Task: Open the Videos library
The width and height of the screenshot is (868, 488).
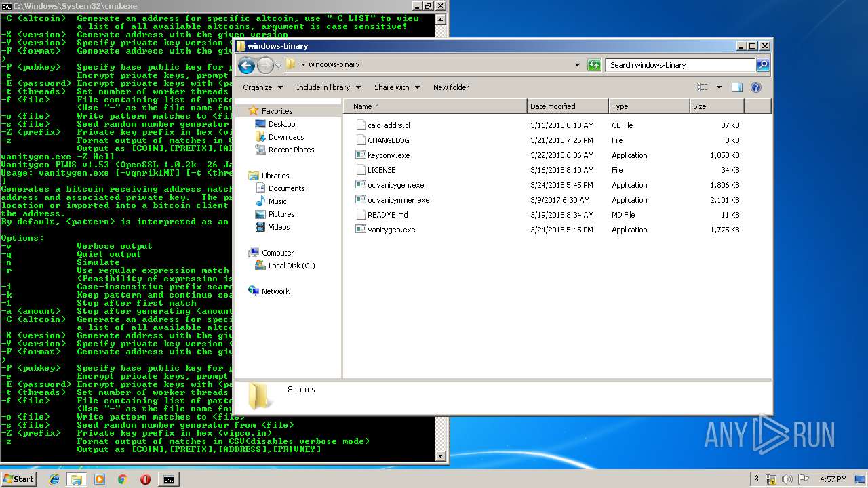Action: point(279,227)
